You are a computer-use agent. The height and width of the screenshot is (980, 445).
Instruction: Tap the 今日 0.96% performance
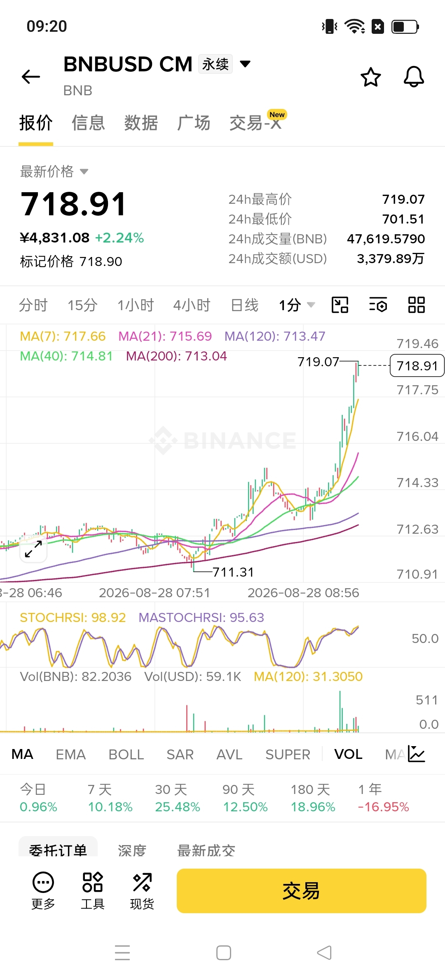click(38, 798)
